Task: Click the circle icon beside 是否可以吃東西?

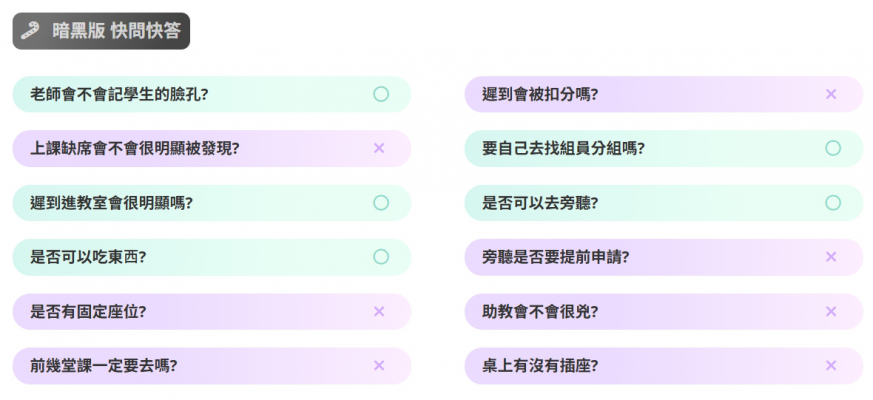Action: 380,257
